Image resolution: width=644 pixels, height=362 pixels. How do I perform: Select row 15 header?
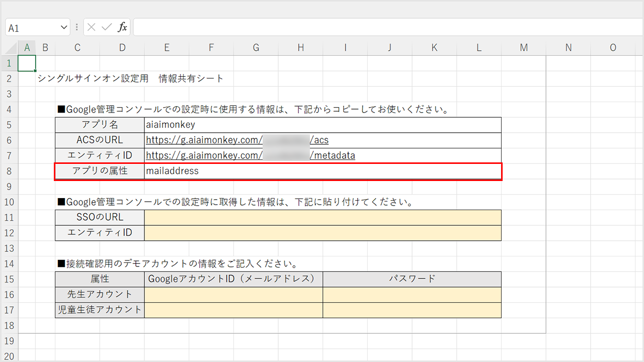coord(9,279)
